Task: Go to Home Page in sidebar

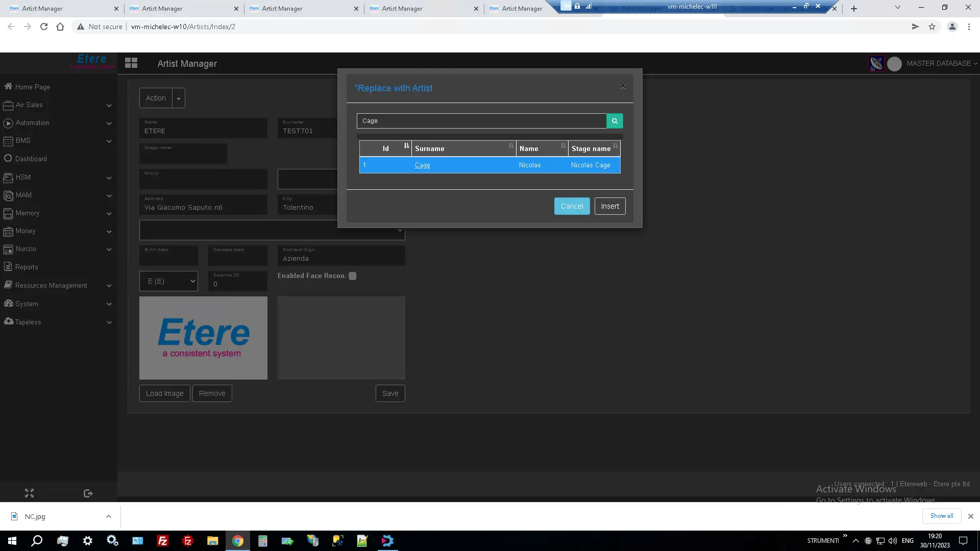Action: click(x=33, y=87)
